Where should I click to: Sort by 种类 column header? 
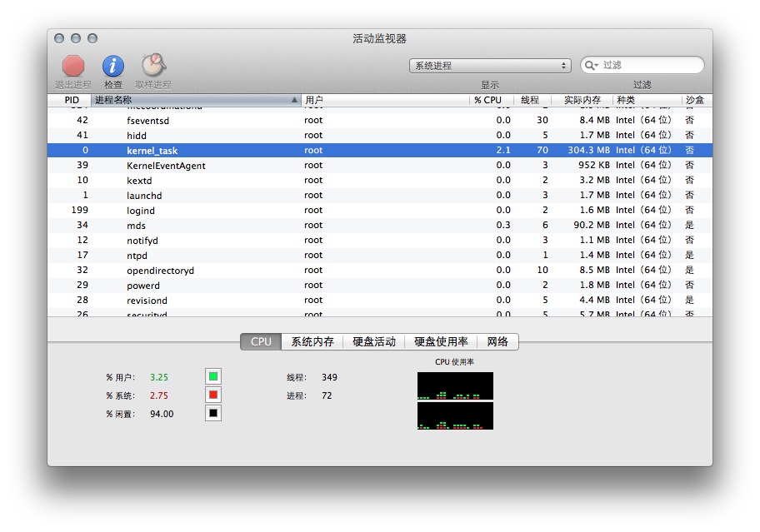(x=647, y=100)
